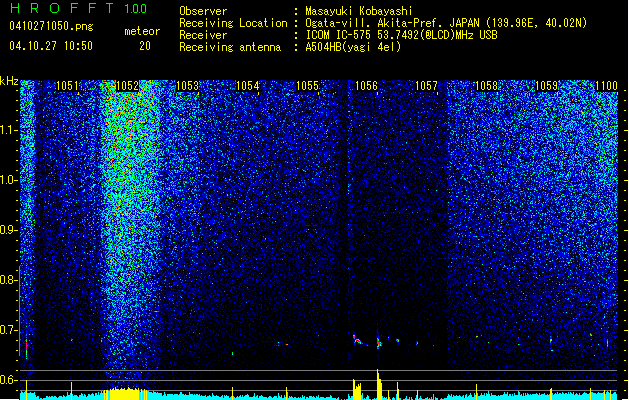This screenshot has width=629, height=400.
Task: Click the 1100 time marker
Action: (x=606, y=86)
